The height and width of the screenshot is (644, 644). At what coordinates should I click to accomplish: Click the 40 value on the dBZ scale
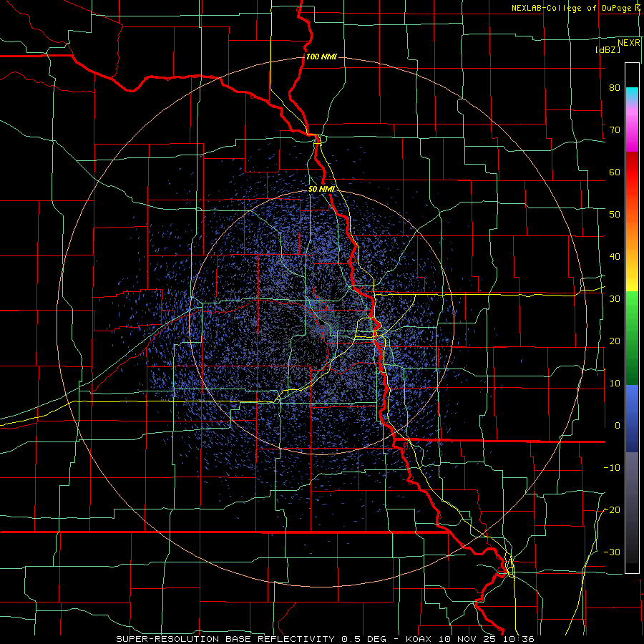coord(615,257)
